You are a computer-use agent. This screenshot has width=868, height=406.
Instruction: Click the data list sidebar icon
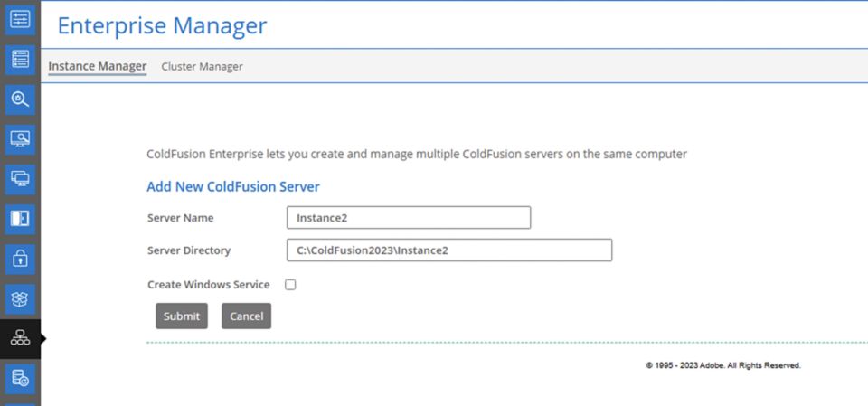tap(20, 59)
